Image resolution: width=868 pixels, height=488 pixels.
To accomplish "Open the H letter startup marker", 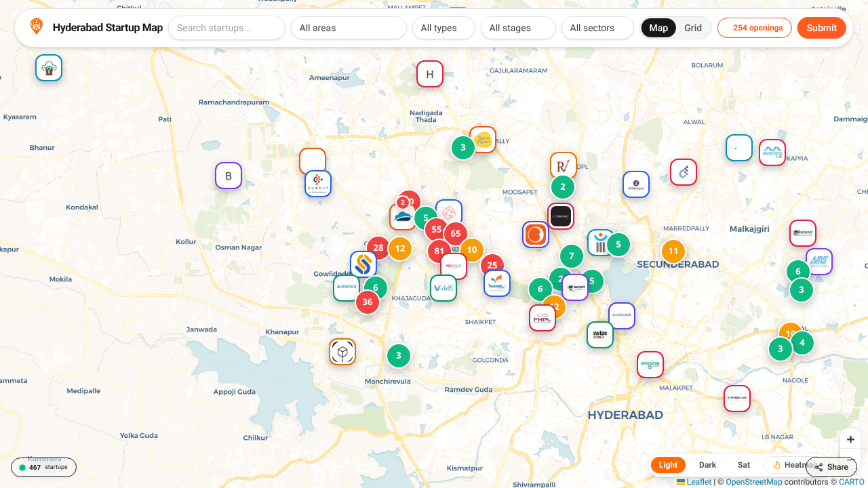I will (x=430, y=74).
